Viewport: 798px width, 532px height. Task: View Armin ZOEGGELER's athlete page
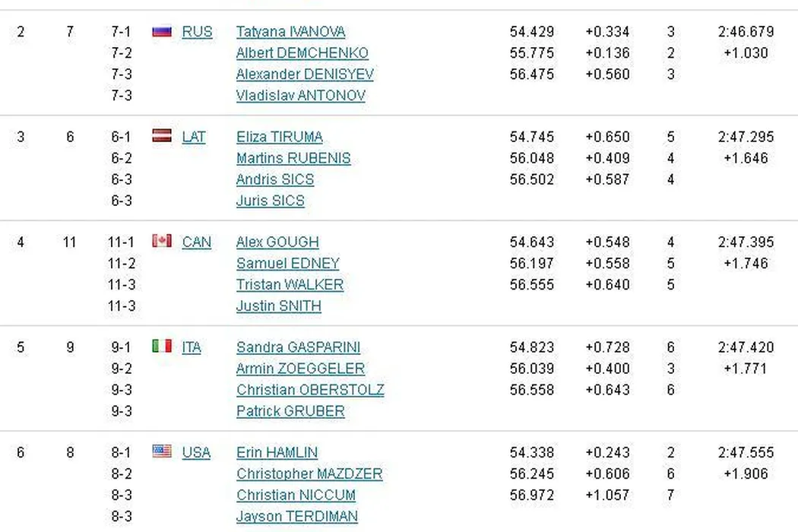coord(300,369)
